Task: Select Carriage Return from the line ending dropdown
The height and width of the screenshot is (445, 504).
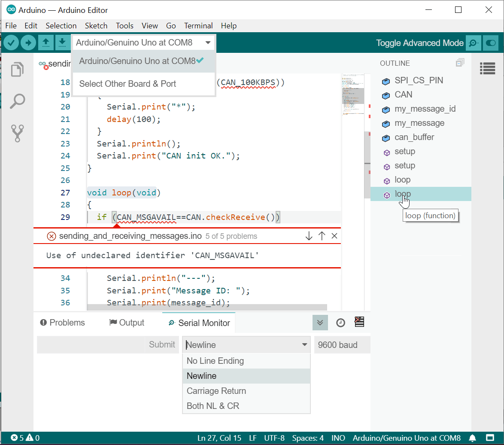Action: tap(216, 391)
